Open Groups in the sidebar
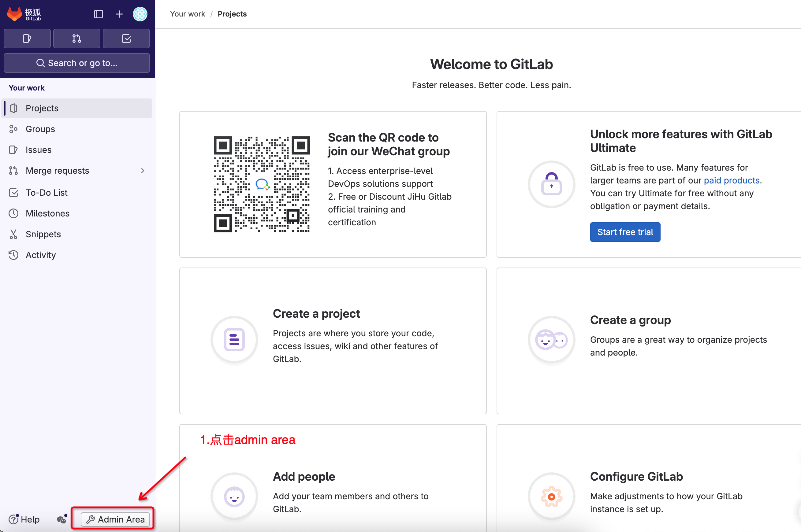This screenshot has height=532, width=801. [40, 129]
